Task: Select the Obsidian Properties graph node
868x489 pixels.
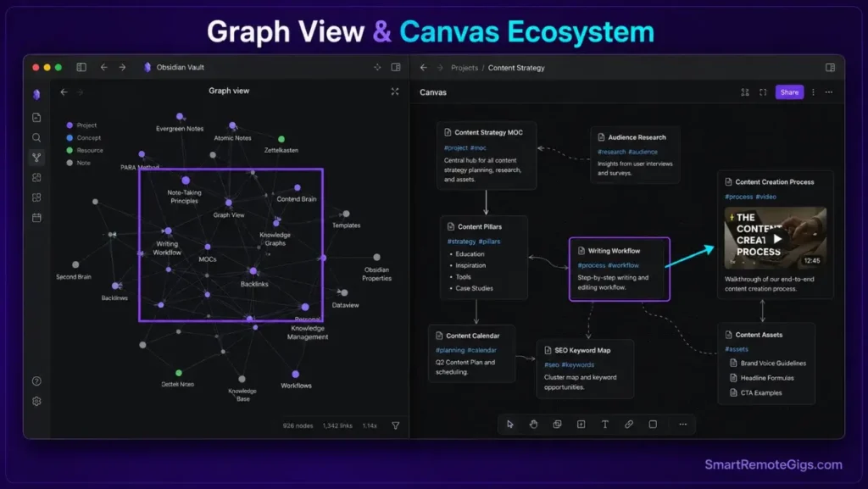Action: pos(377,258)
